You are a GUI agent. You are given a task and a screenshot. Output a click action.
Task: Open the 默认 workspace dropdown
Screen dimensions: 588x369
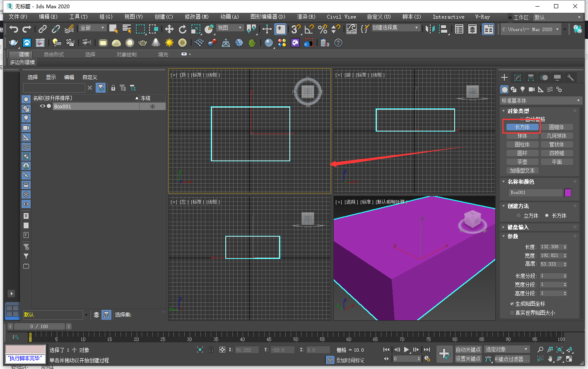point(557,17)
